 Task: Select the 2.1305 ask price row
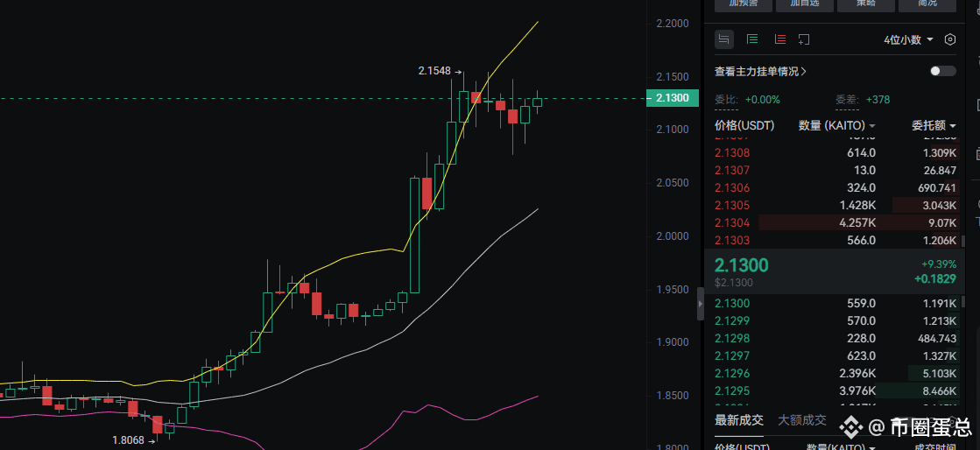pos(835,205)
